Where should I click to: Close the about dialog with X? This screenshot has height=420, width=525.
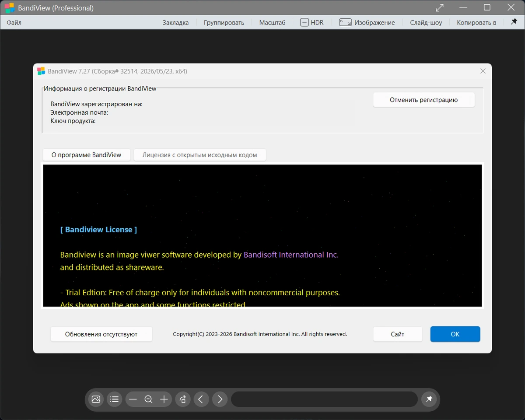(483, 71)
